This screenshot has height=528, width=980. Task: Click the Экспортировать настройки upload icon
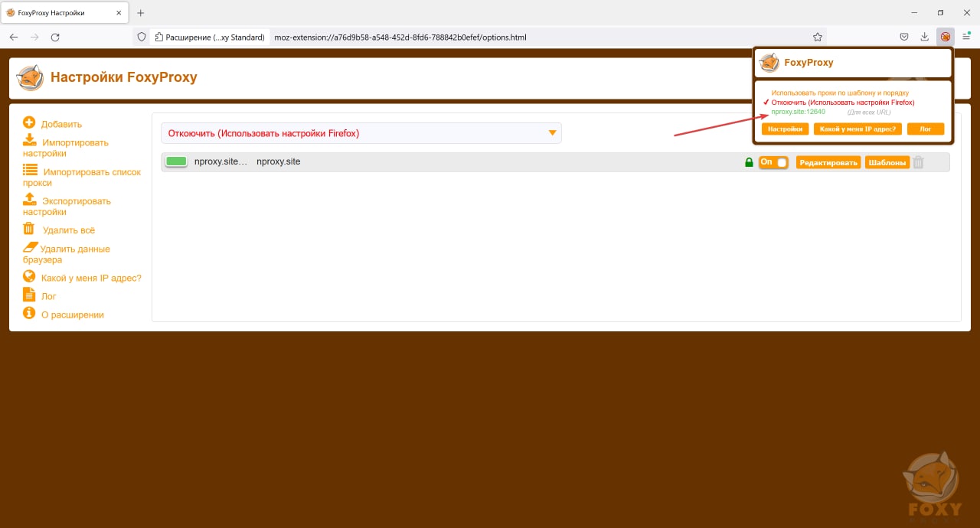coord(30,199)
